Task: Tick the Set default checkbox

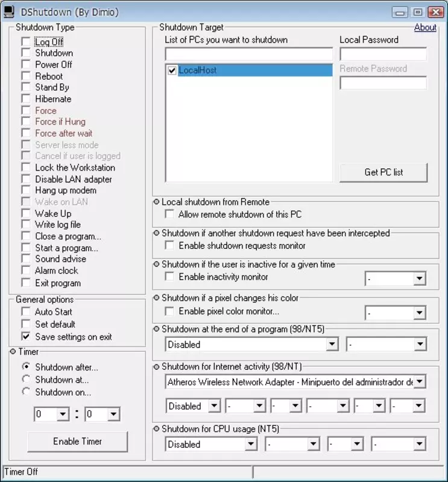Action: 26,324
